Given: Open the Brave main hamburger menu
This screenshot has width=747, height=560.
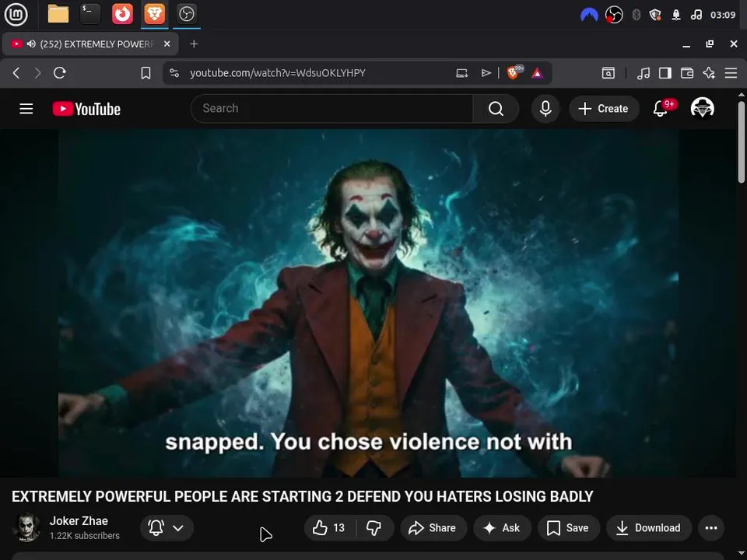Looking at the screenshot, I should [731, 73].
